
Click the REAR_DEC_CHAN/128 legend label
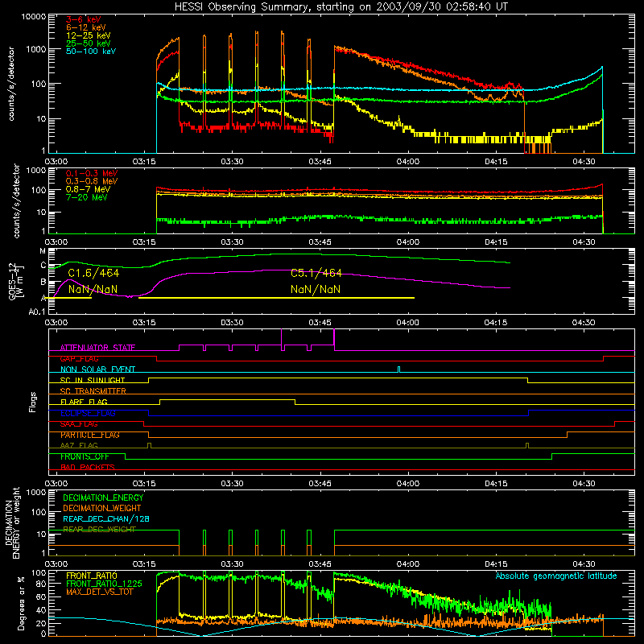(106, 518)
